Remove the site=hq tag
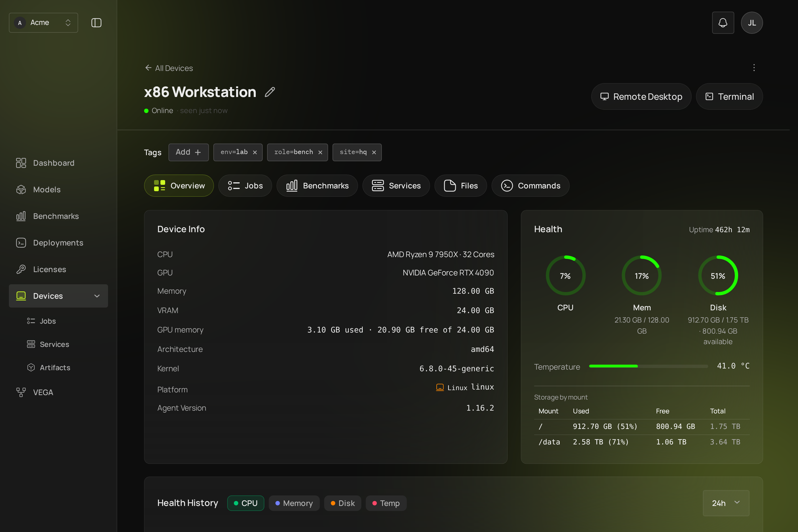This screenshot has height=532, width=798. click(374, 152)
